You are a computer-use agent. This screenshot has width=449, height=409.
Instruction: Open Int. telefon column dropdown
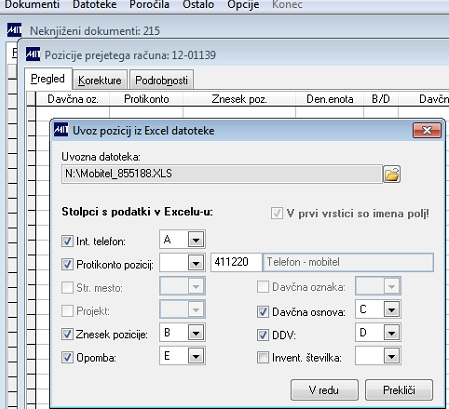[196, 239]
